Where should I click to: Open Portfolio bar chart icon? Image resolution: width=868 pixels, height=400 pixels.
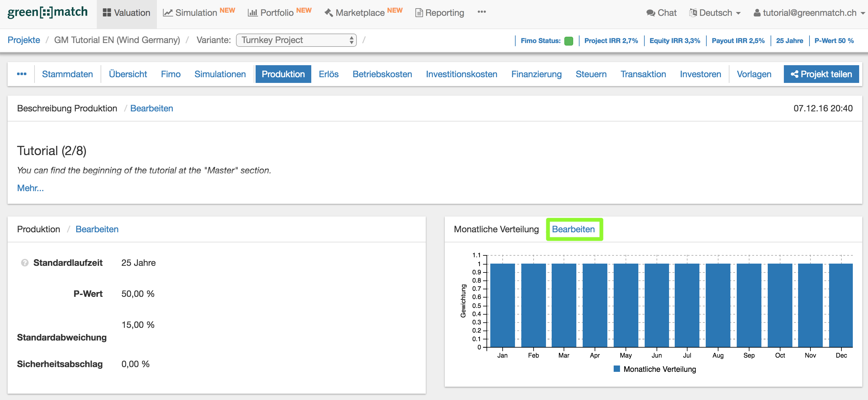coord(252,13)
